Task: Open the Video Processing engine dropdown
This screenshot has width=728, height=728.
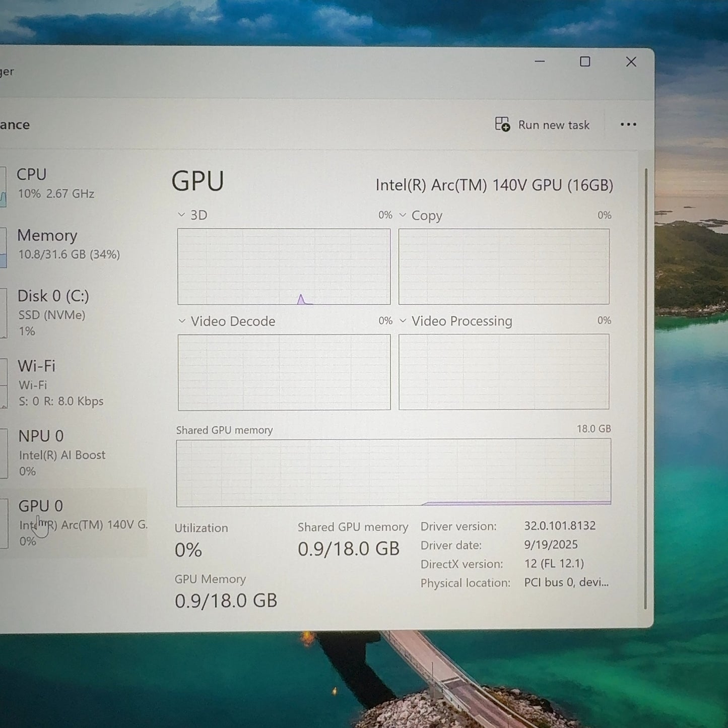Action: point(403,321)
